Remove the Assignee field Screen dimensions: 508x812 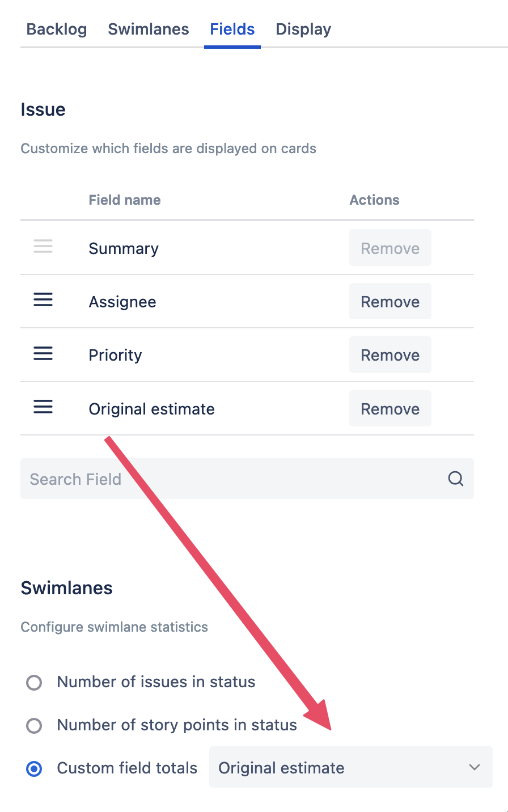(390, 302)
